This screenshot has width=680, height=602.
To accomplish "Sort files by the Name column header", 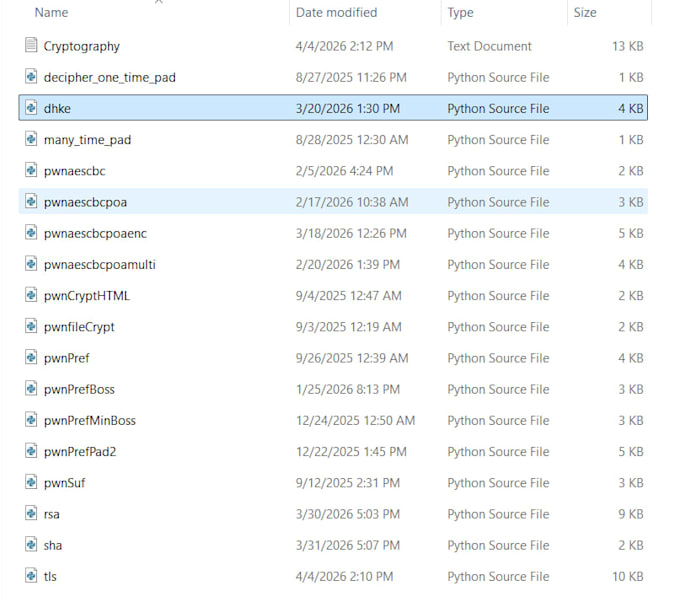I will pyautogui.click(x=51, y=13).
